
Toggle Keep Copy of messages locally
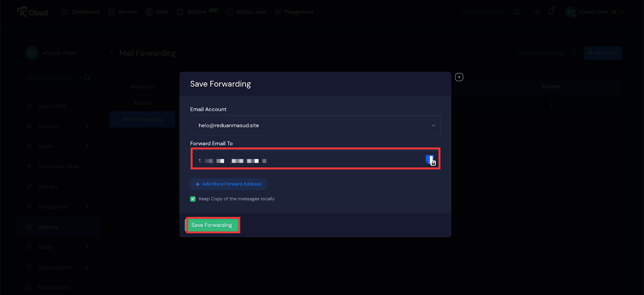[193, 199]
